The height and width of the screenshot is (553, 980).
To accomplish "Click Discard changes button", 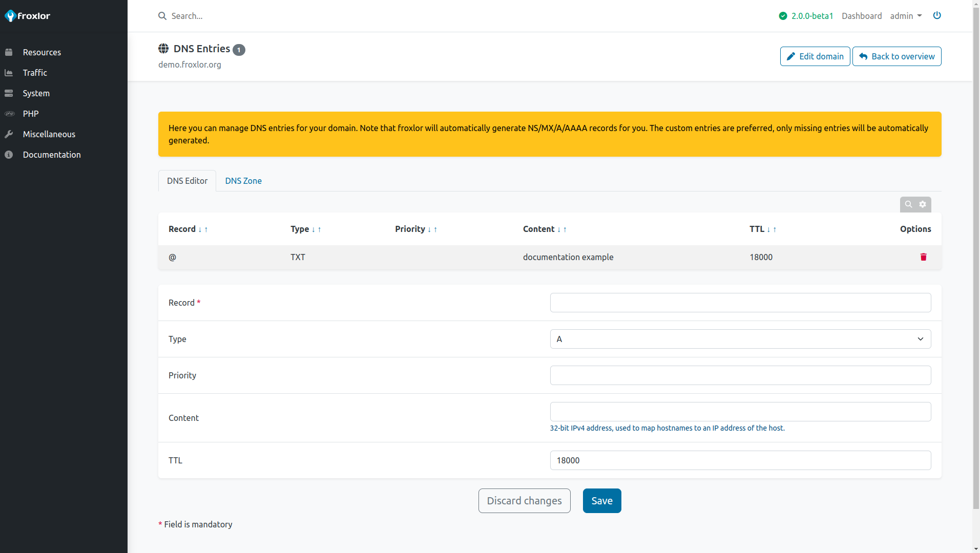I will [524, 501].
